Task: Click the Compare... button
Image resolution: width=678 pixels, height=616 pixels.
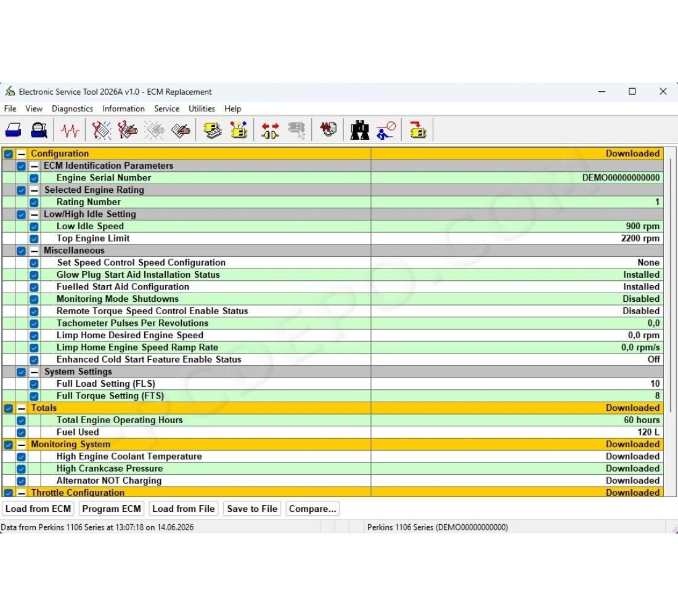Action: 312,509
